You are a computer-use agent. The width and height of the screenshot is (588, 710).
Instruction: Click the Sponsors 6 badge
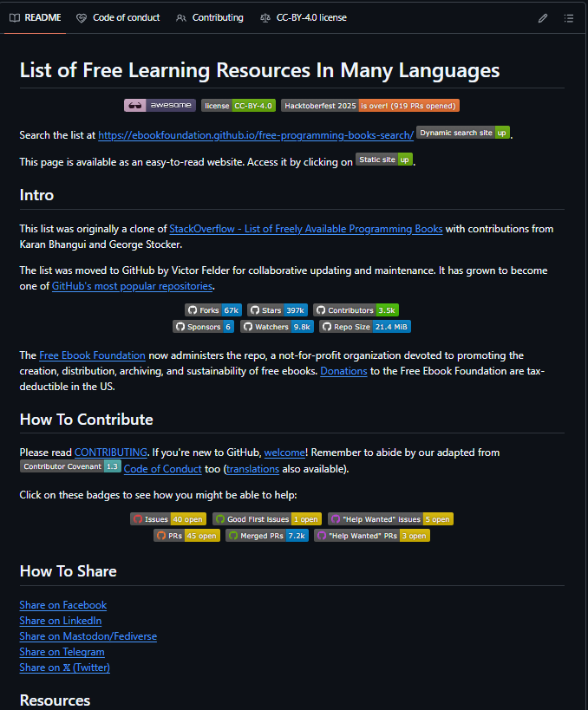pyautogui.click(x=204, y=327)
